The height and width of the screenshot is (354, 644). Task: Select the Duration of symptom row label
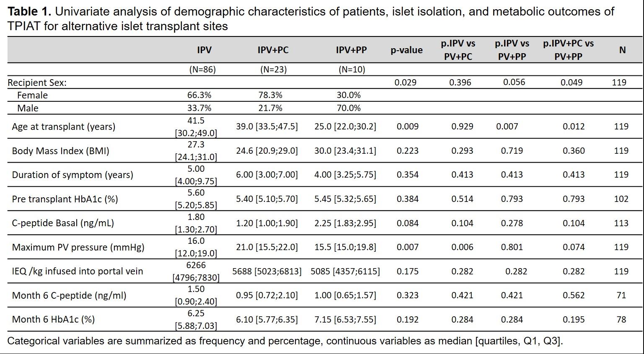(x=72, y=175)
